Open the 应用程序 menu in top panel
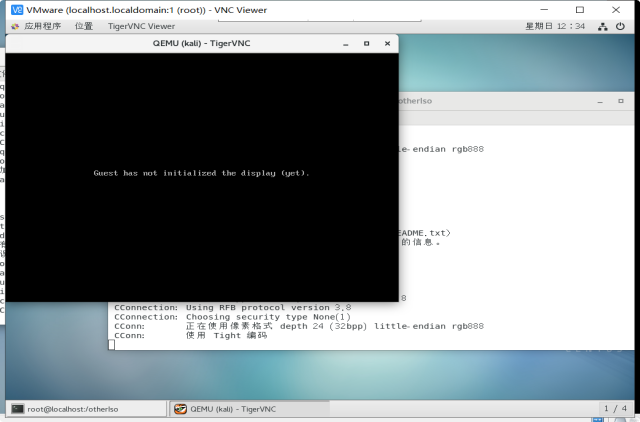 tap(42, 26)
